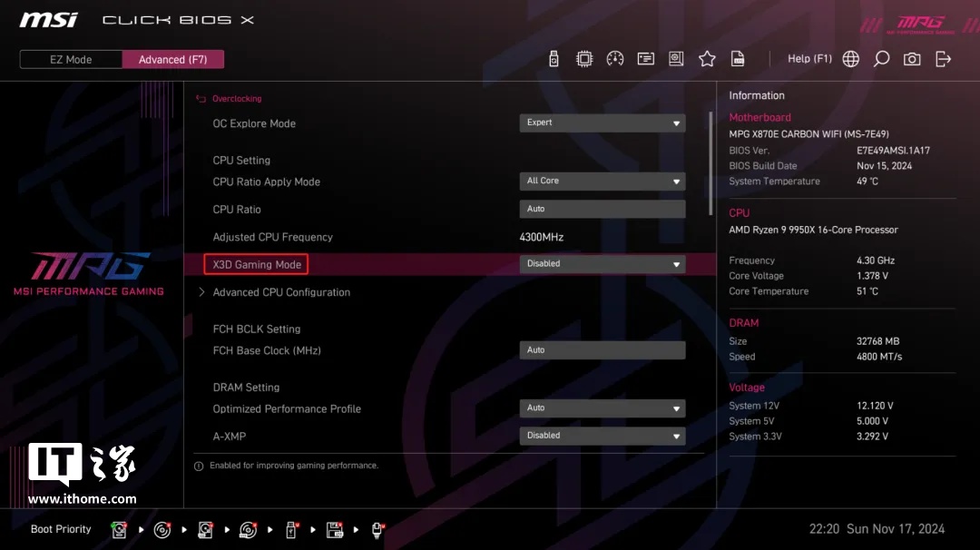This screenshot has width=980, height=550.
Task: Select the USB key boot device icon
Action: click(x=291, y=530)
